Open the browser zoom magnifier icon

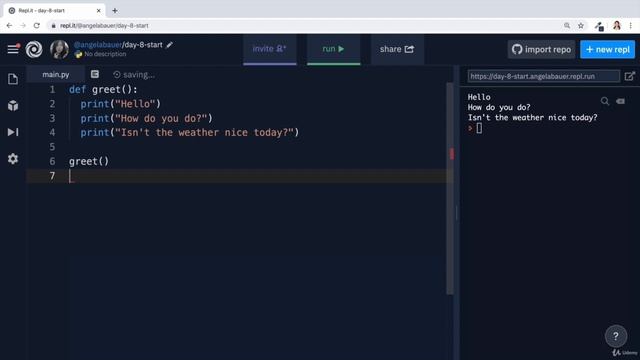pyautogui.click(x=567, y=26)
